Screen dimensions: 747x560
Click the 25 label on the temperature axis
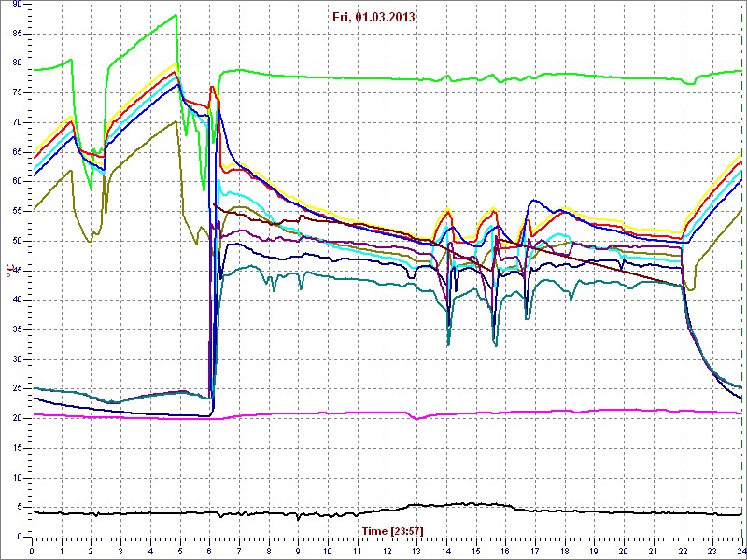point(18,389)
